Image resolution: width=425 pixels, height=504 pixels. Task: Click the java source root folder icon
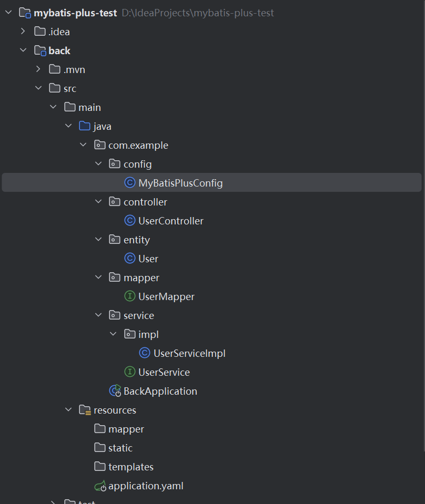pos(85,126)
